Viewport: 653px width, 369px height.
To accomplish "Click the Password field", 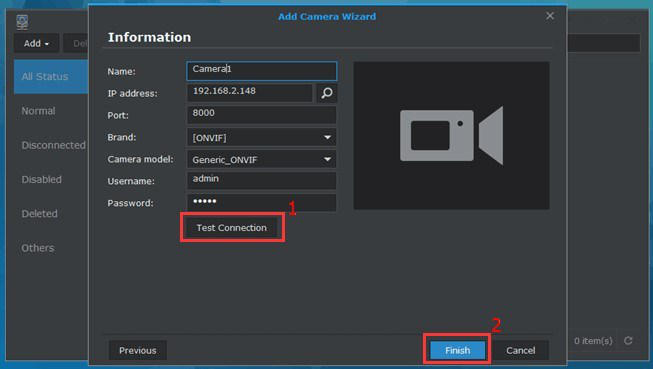I will tap(262, 203).
